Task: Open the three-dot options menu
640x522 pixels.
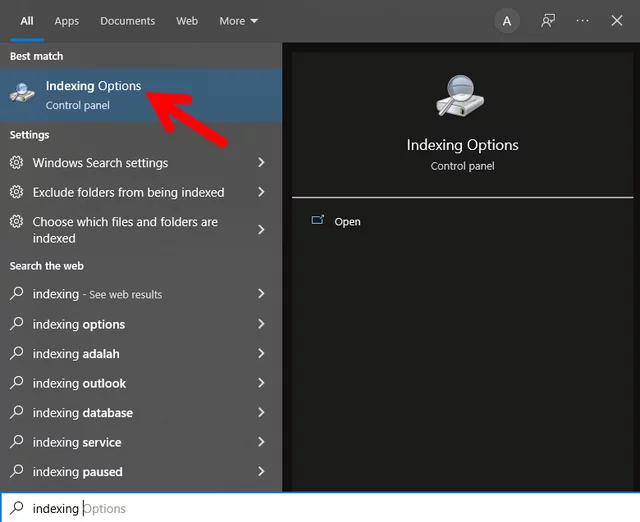Action: point(582,20)
